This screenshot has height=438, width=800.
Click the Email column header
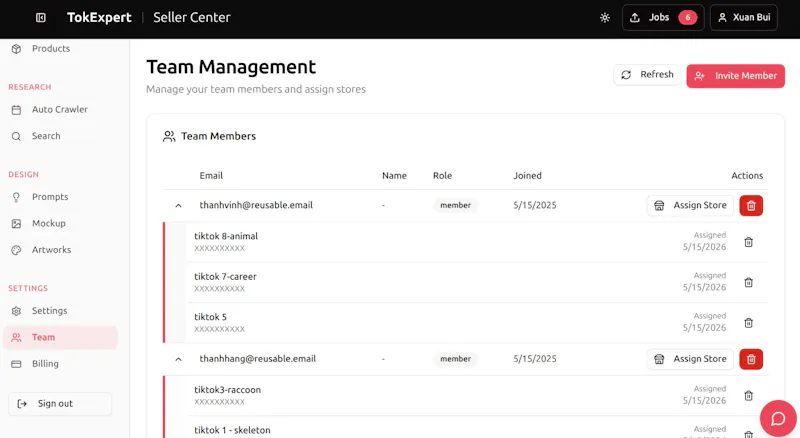211,176
